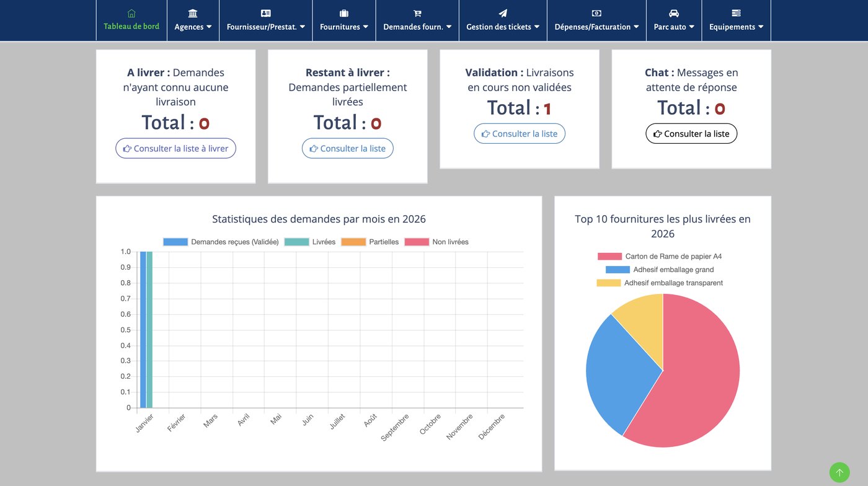The width and height of the screenshot is (868, 486).
Task: Open the Gestion des tickets dropdown
Action: click(x=503, y=20)
